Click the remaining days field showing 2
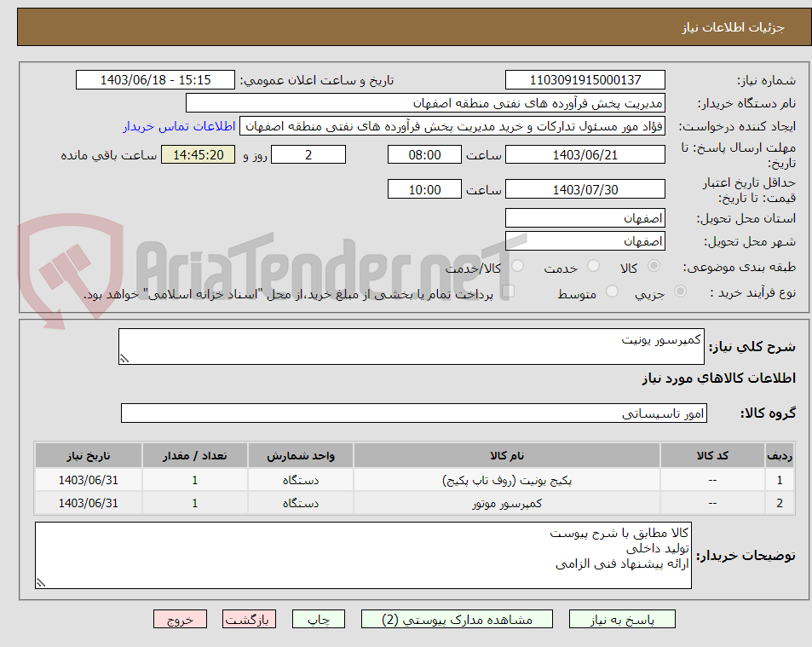 click(308, 154)
